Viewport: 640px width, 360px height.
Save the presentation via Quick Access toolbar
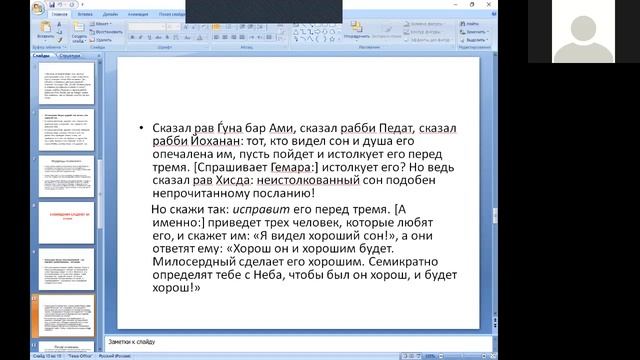click(x=52, y=5)
